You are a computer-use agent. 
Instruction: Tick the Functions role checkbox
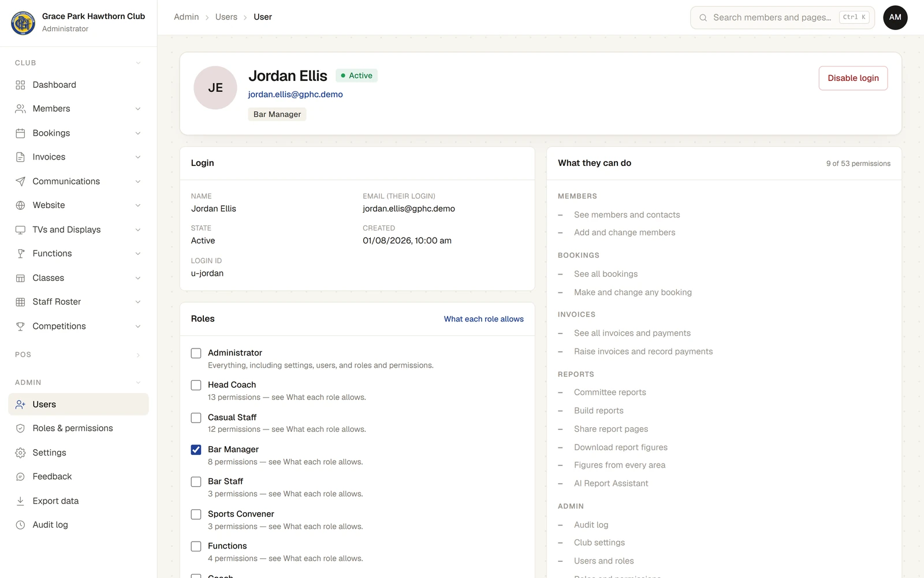click(196, 546)
